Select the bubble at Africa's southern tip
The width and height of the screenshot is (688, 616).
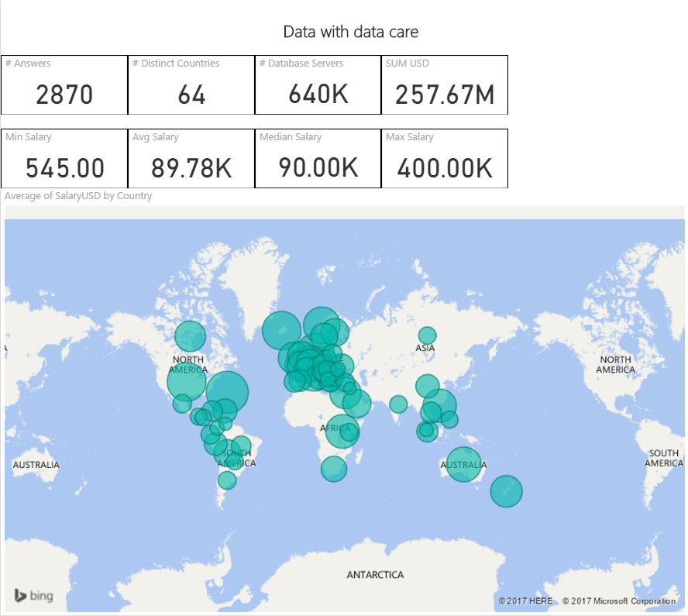click(x=333, y=469)
